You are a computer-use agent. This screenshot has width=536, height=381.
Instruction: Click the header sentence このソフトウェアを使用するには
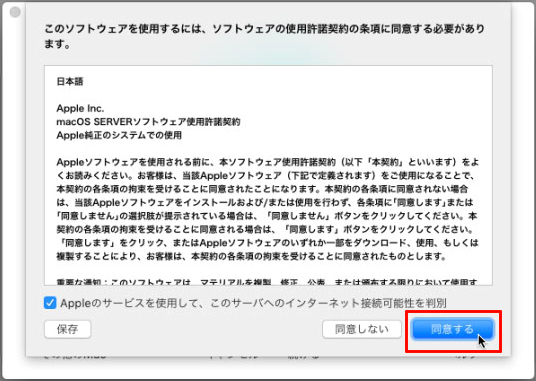click(264, 36)
